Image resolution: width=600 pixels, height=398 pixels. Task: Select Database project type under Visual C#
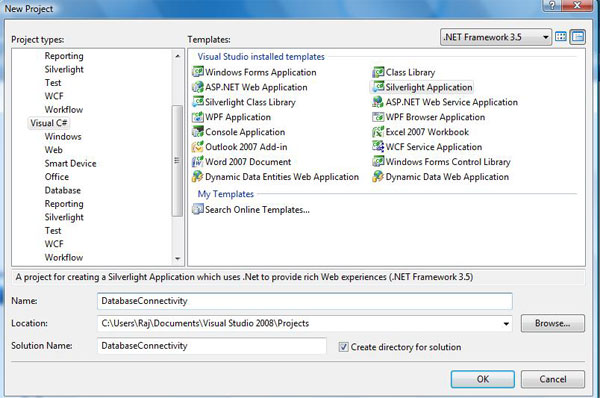(x=63, y=190)
